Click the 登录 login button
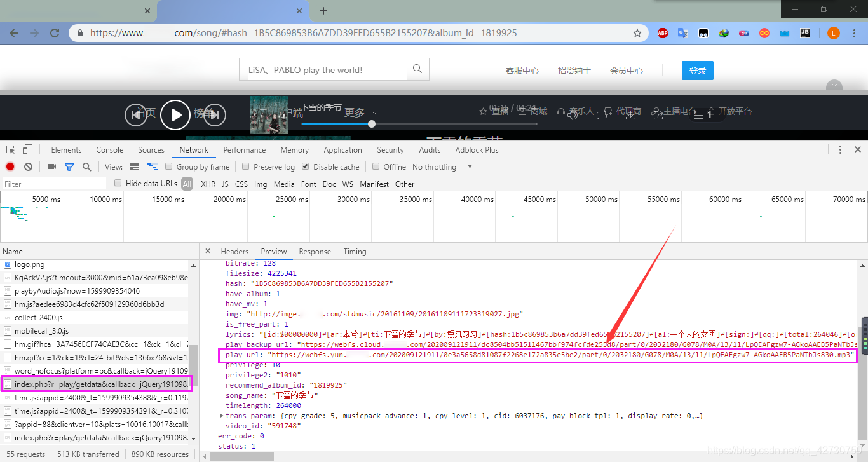Viewport: 868px width, 462px height. pos(698,71)
